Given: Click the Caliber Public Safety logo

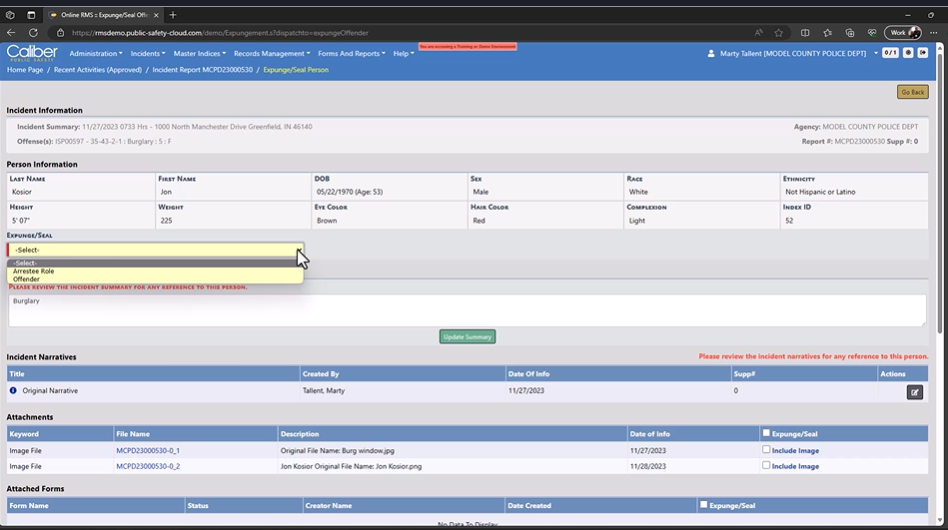Looking at the screenshot, I should coord(32,53).
